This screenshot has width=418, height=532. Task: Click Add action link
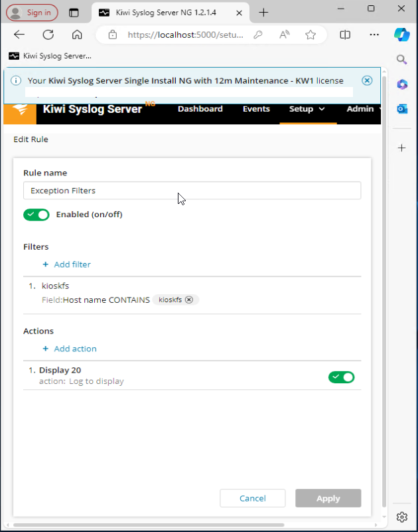[70, 349]
